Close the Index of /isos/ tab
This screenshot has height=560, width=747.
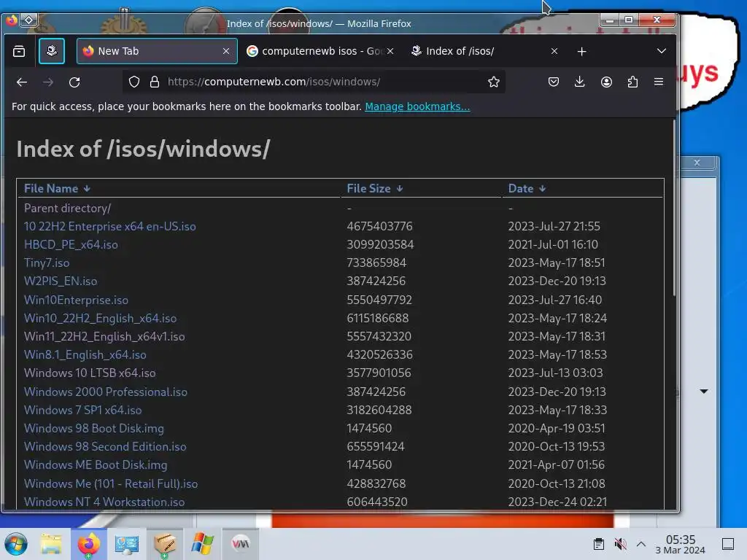tap(554, 51)
